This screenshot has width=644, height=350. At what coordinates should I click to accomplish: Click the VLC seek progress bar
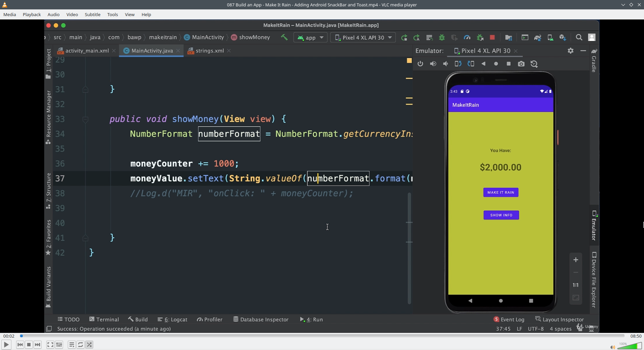(322, 336)
